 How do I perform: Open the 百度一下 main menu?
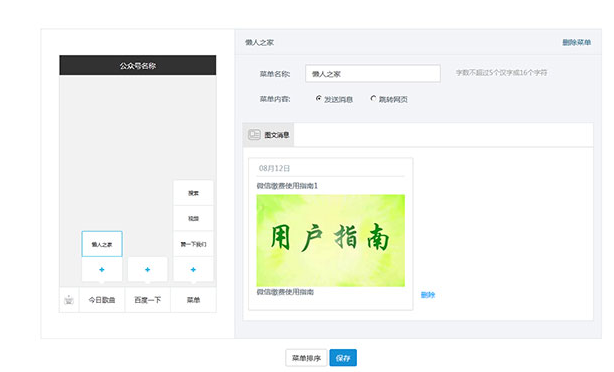tap(148, 300)
